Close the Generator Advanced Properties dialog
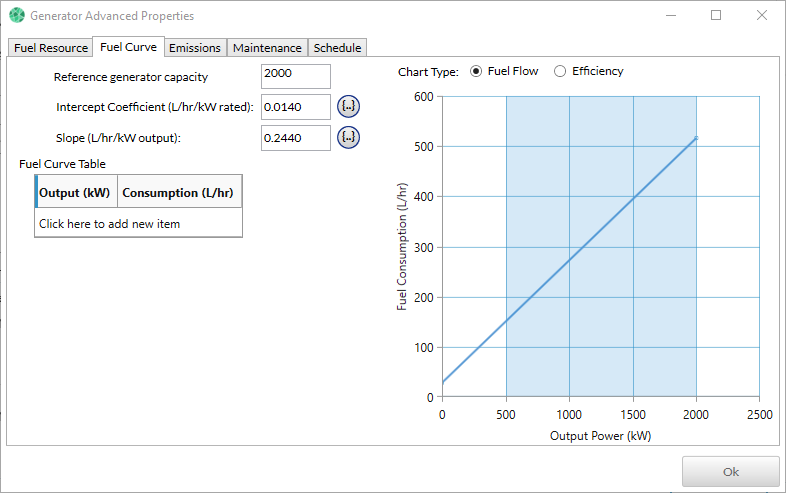 tap(762, 16)
